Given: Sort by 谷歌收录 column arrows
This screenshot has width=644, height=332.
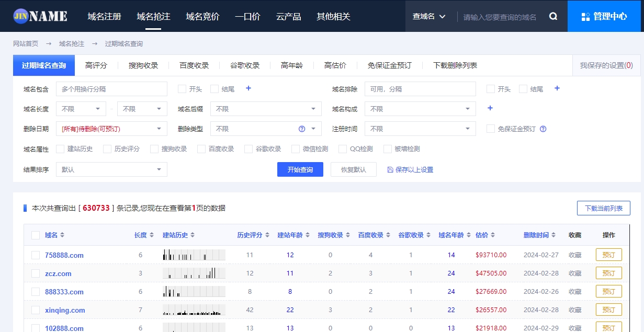Looking at the screenshot, I should pyautogui.click(x=428, y=235).
